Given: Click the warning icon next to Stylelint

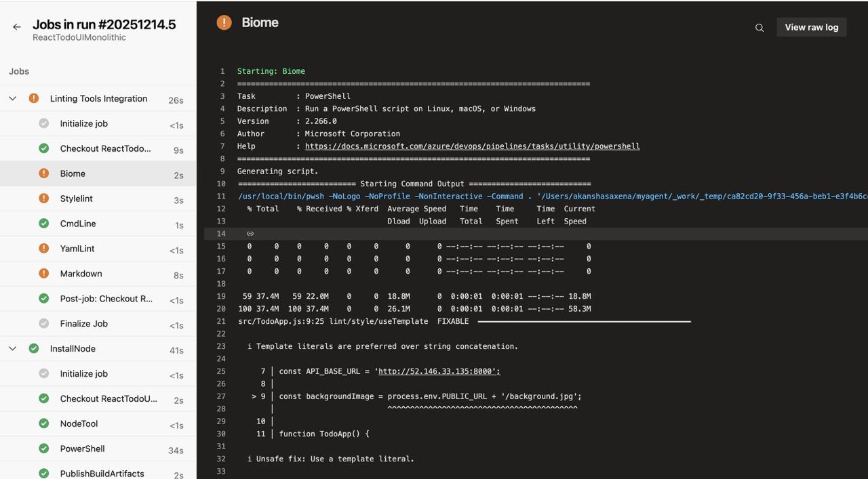Looking at the screenshot, I should 44,199.
